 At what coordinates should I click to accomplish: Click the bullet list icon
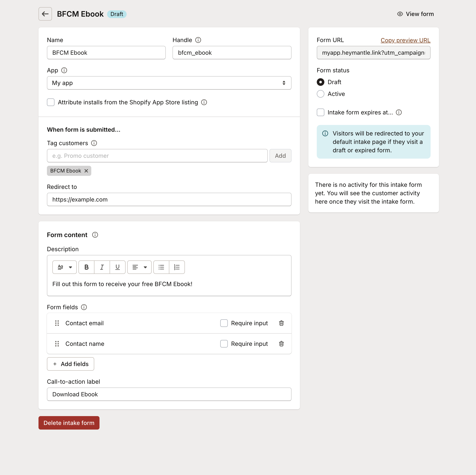click(161, 267)
